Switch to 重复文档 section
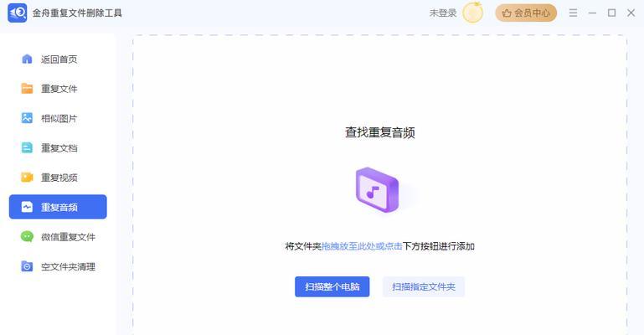 pyautogui.click(x=58, y=147)
